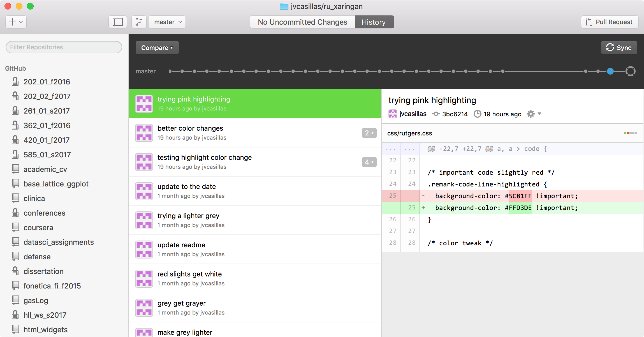The image size is (644, 337).
Task: Click the blue commit dot on timeline
Action: point(610,71)
